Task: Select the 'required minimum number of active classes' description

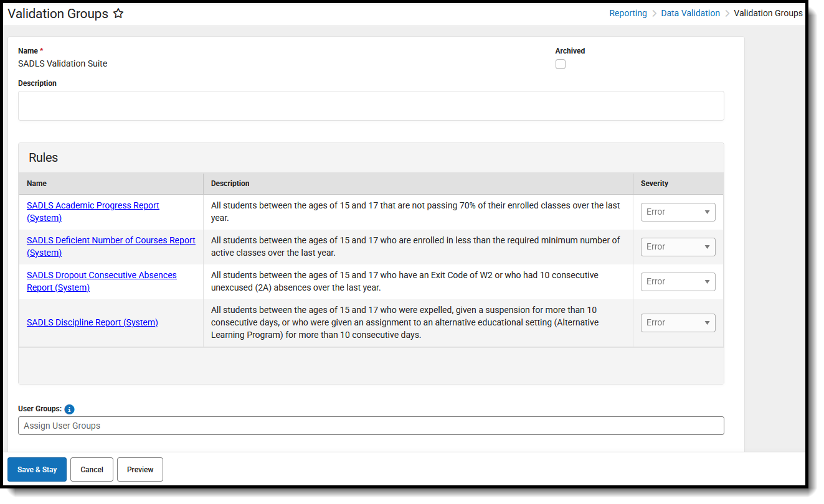Action: click(415, 246)
